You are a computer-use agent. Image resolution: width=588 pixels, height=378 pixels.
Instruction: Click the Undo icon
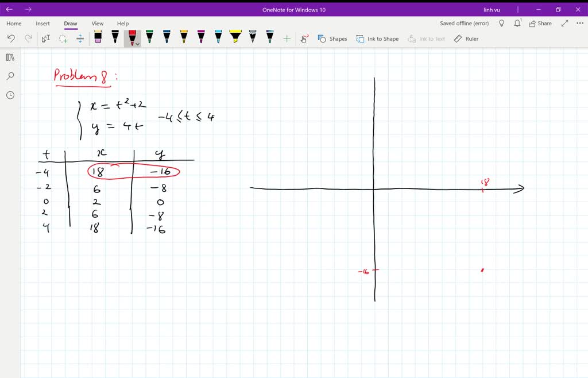11,38
